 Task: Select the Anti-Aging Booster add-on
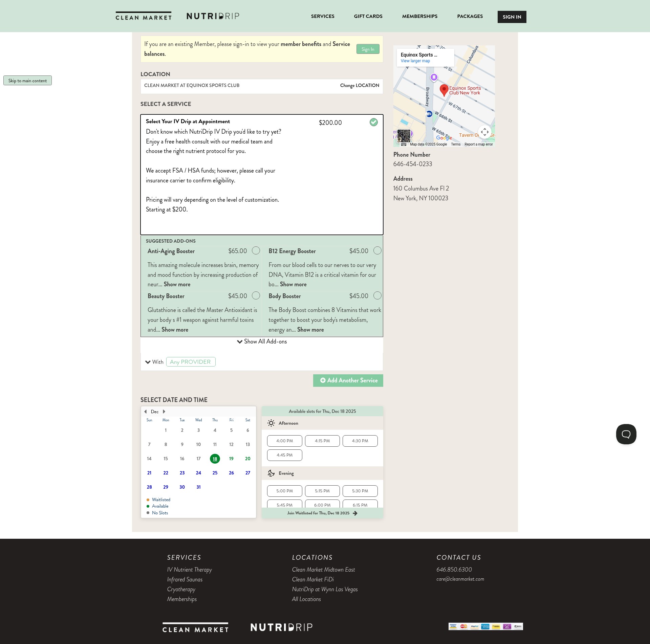pyautogui.click(x=256, y=250)
